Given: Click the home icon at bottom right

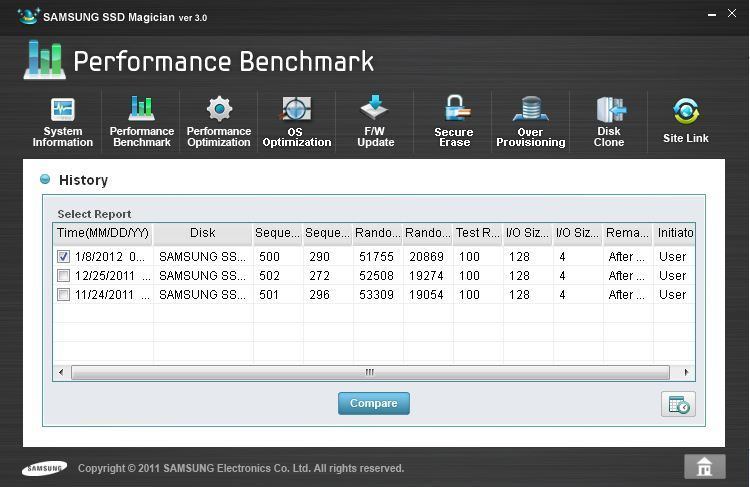Looking at the screenshot, I should [705, 466].
